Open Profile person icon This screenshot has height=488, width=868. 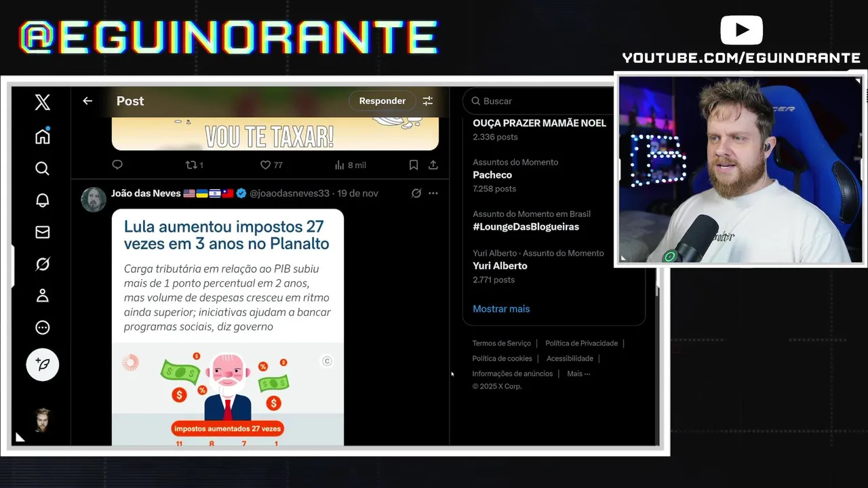[x=43, y=296]
